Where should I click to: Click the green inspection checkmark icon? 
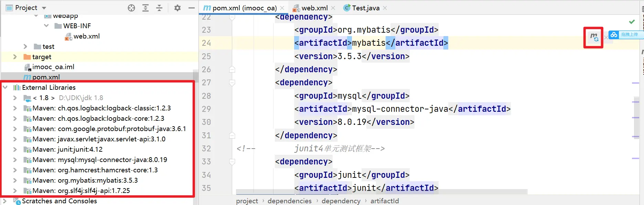(x=632, y=22)
